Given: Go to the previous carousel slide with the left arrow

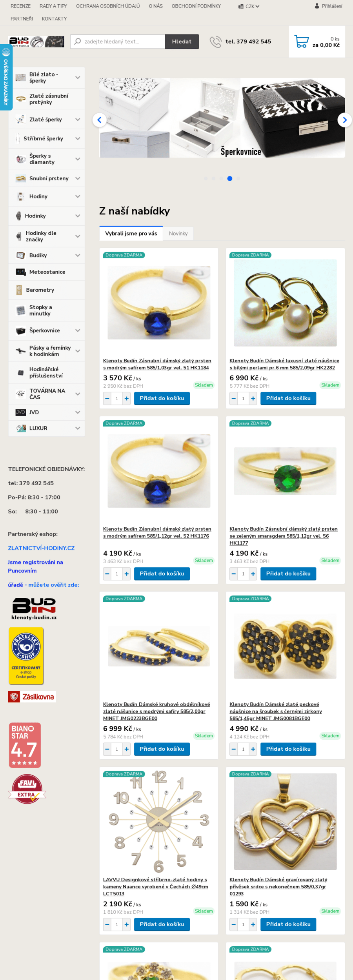Looking at the screenshot, I should point(99,120).
